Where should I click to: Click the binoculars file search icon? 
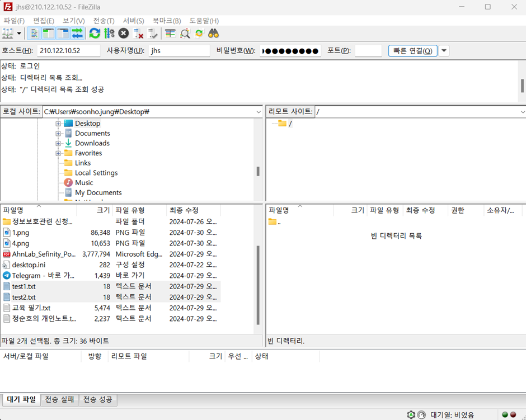213,34
